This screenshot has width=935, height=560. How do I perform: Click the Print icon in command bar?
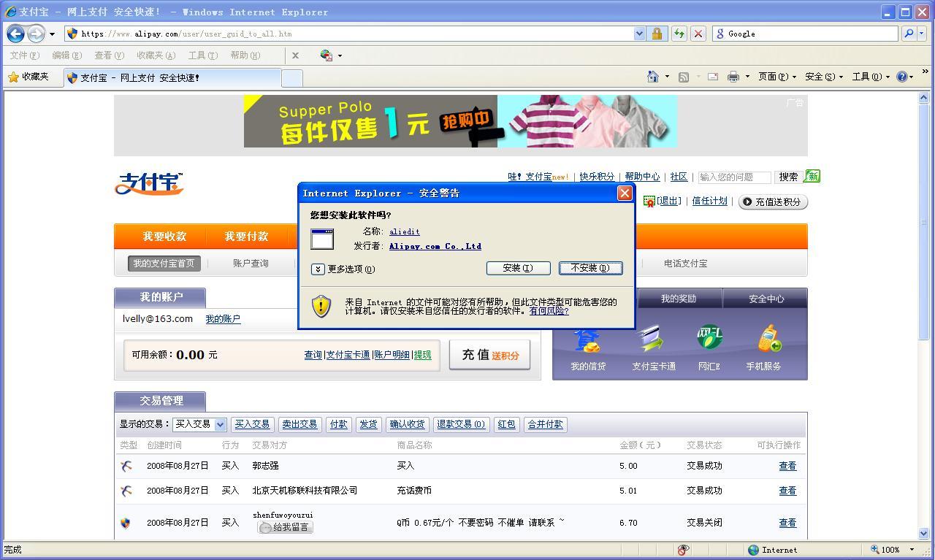pyautogui.click(x=733, y=77)
